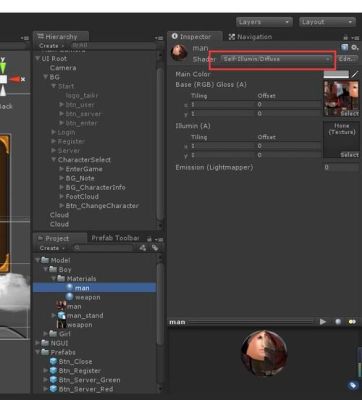Collapse the UI Root object
This screenshot has height=400, width=362.
coord(37,58)
